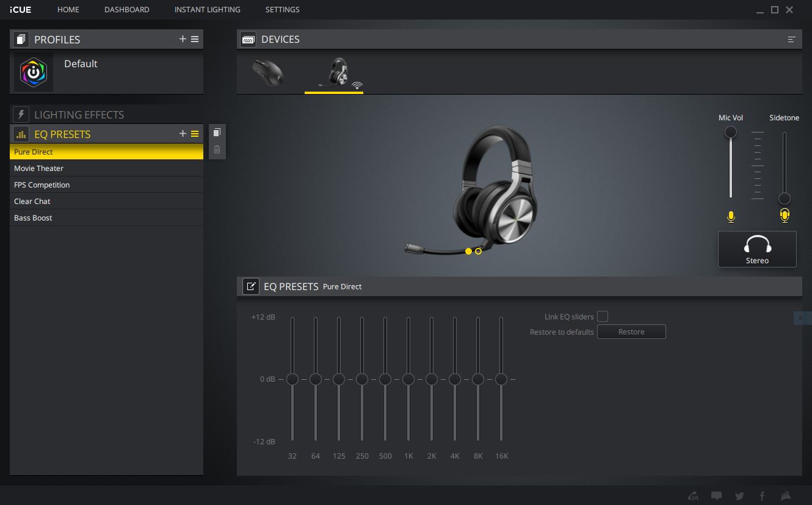The image size is (812, 505).
Task: Click the EQ Presets edit icon
Action: 250,286
